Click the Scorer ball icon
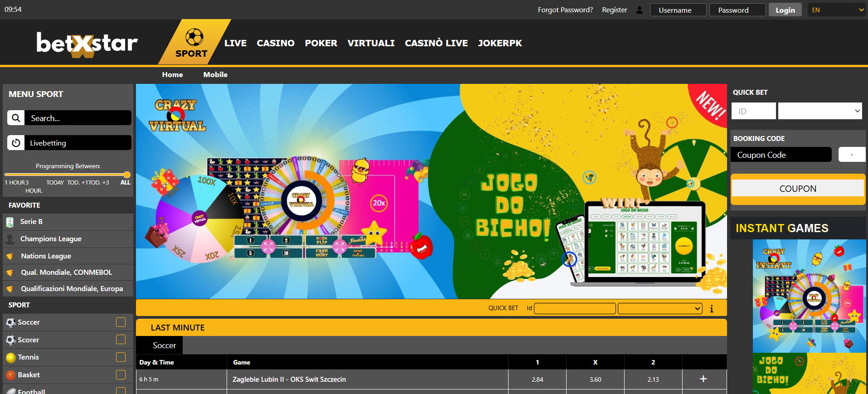 (x=11, y=340)
